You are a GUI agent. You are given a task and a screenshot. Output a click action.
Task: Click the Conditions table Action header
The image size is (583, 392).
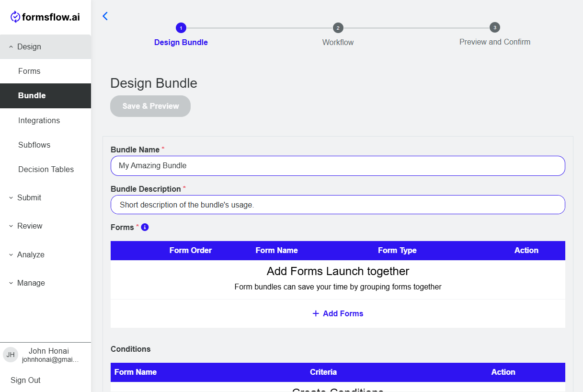tap(503, 372)
